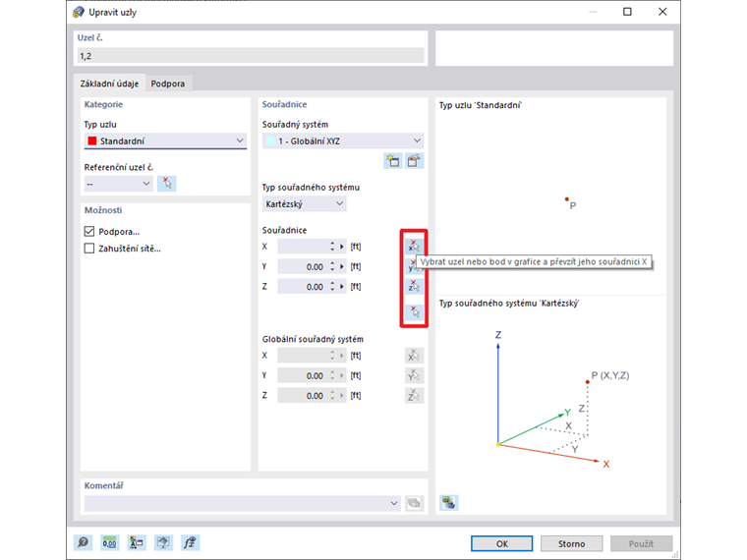The height and width of the screenshot is (560, 747).
Task: Click the disabled global Z picker icon
Action: click(414, 395)
